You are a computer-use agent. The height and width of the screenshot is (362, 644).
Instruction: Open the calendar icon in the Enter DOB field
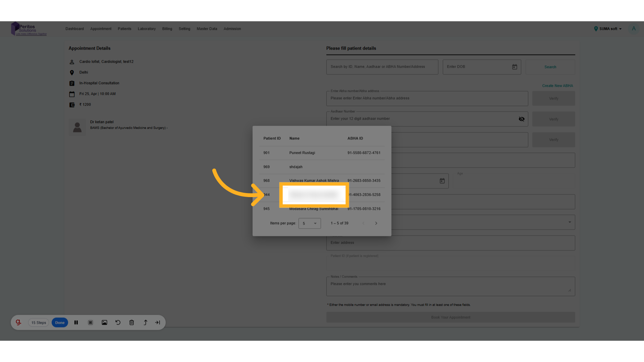515,67
